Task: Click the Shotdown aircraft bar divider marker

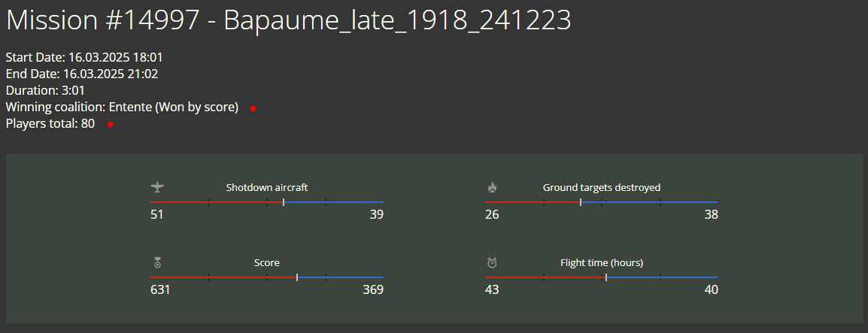Action: (284, 202)
